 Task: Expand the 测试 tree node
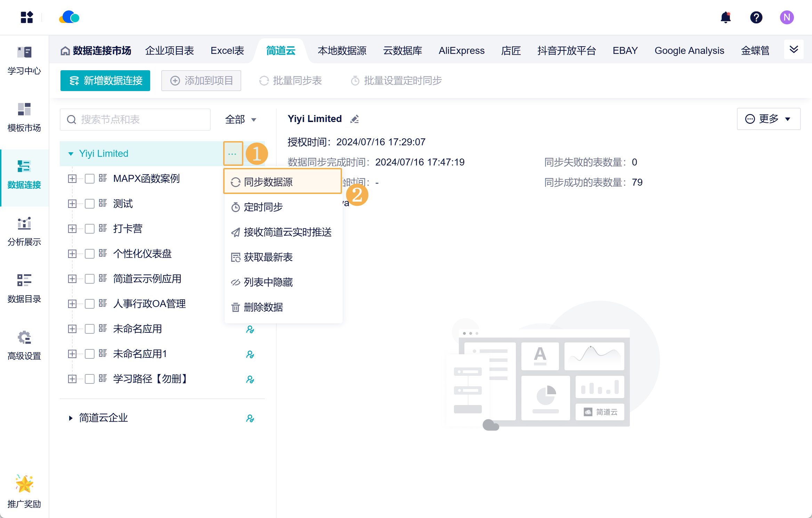coord(72,204)
